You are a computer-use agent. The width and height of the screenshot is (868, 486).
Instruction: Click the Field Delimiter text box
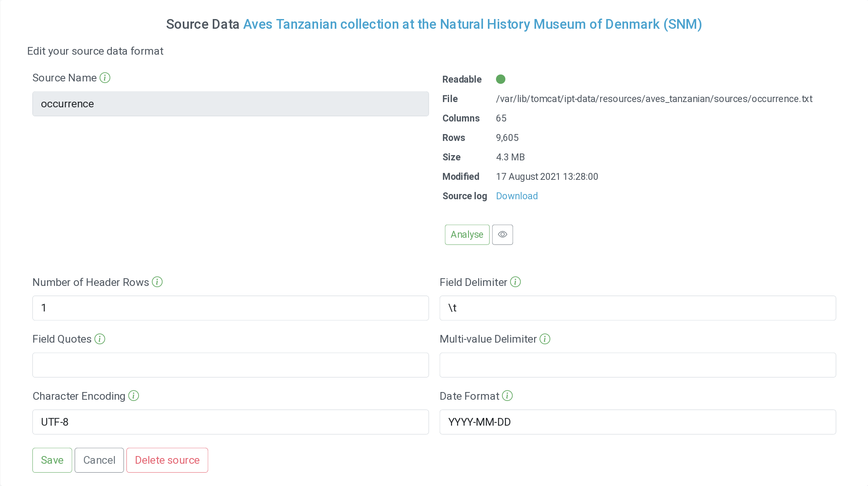coord(637,308)
